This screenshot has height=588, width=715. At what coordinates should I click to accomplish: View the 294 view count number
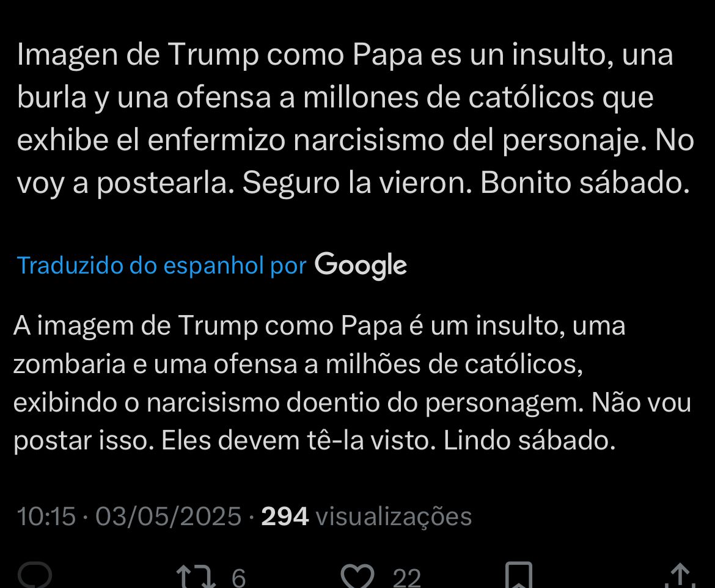pyautogui.click(x=285, y=517)
